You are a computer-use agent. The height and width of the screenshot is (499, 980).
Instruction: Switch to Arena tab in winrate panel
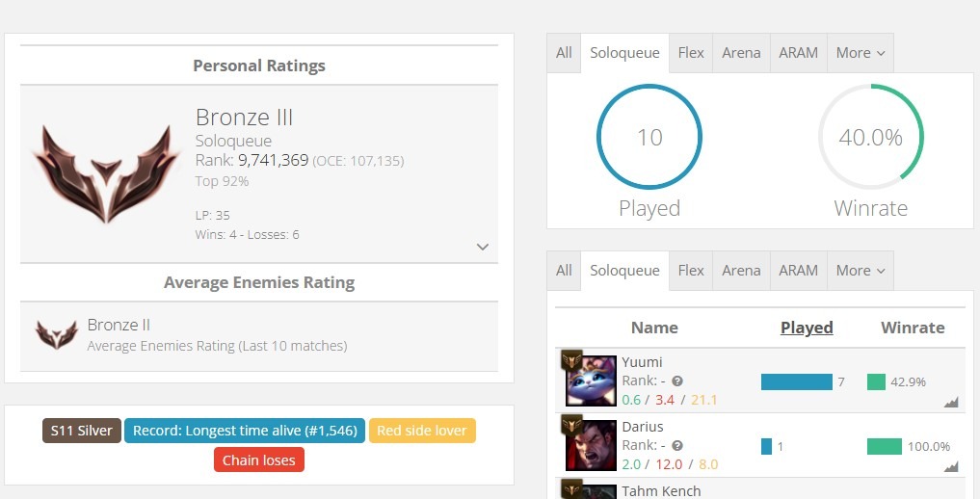[x=741, y=53]
